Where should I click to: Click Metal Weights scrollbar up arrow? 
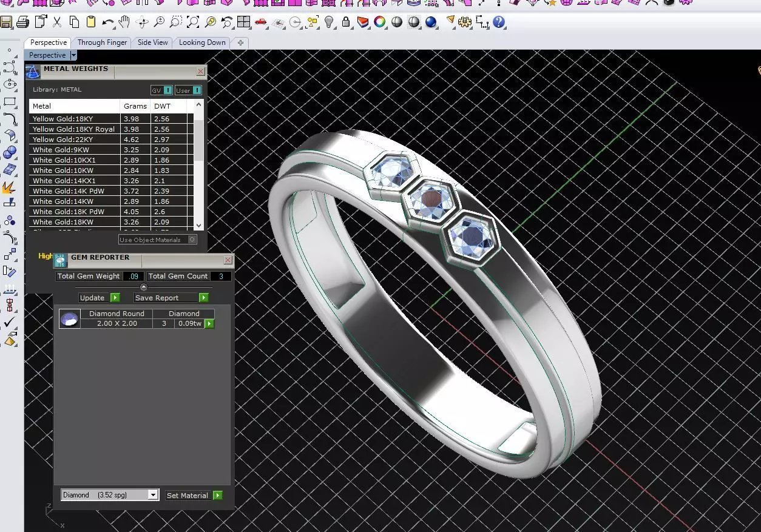click(198, 106)
